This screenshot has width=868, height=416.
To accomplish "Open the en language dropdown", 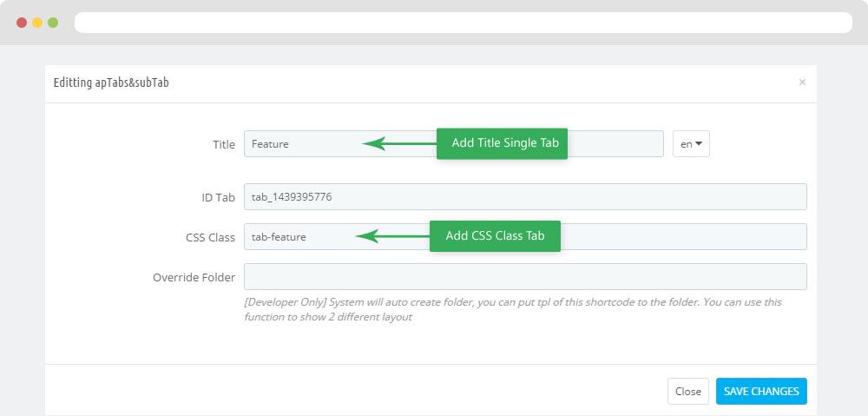I will 691,144.
